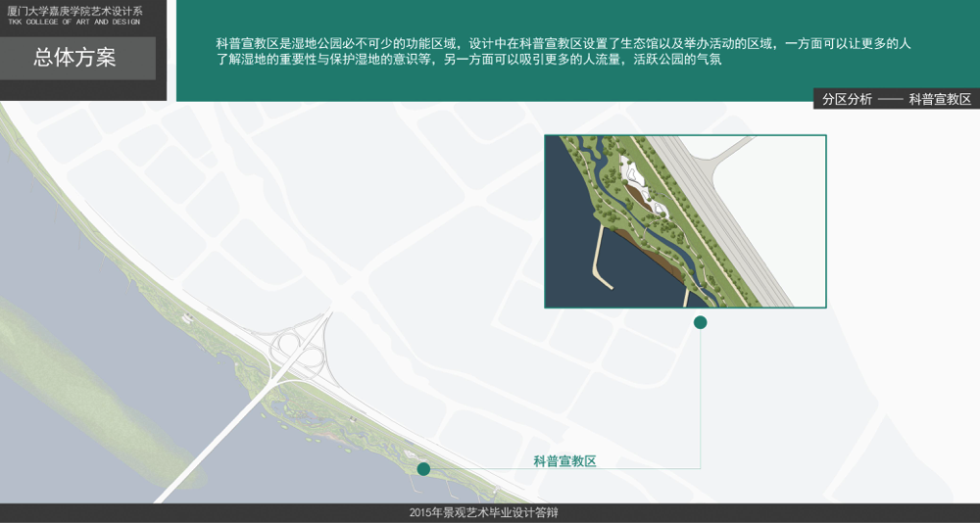This screenshot has width=980, height=523.
Task: Select the 厦门大学嘉庚学院艺术设计系 header text
Action: [x=74, y=10]
